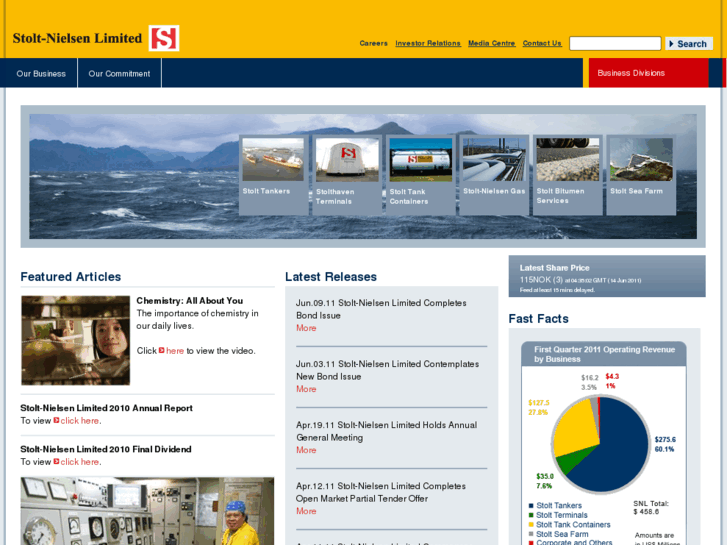The image size is (727, 545).
Task: Click the Chemistry article photo of woman
Action: [76, 340]
